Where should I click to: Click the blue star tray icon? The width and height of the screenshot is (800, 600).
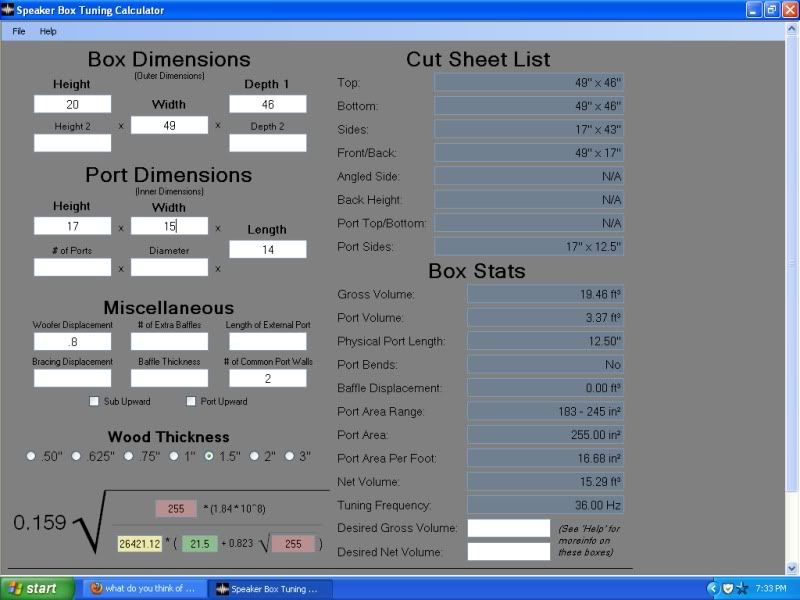tap(742, 588)
